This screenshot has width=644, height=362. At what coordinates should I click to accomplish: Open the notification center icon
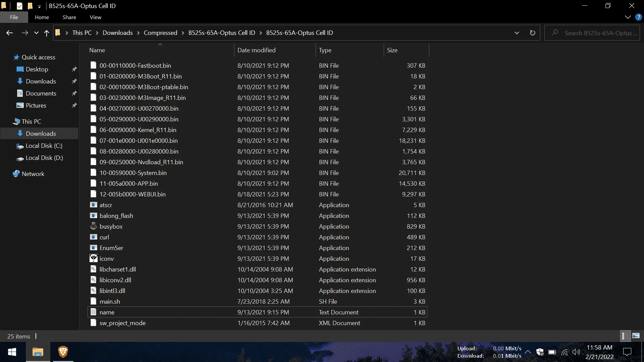[627, 352]
